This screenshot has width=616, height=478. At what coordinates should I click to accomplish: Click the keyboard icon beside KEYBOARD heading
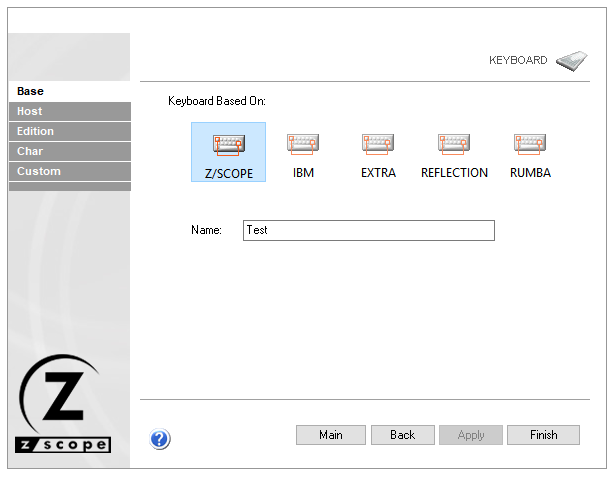[572, 60]
